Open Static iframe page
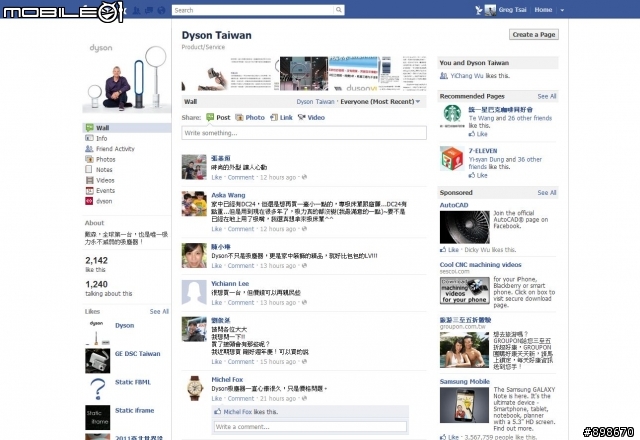Screen dimensions: 640x440 (x=135, y=411)
